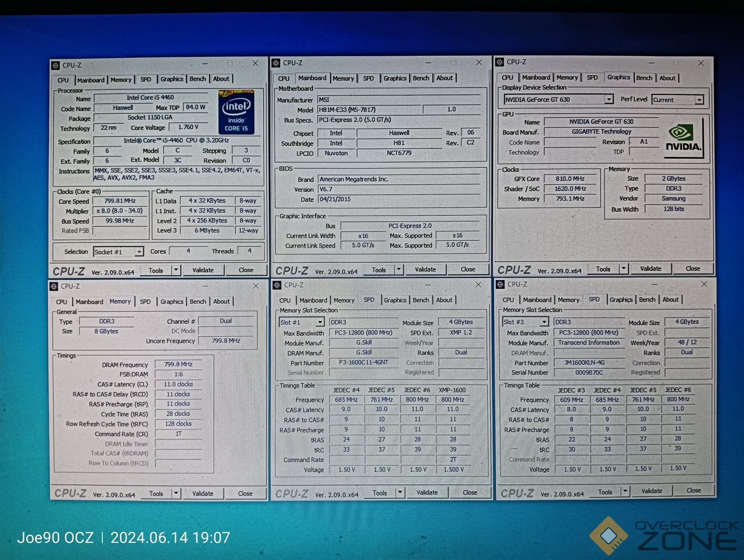The height and width of the screenshot is (560, 744).
Task: Click Tools button in Slot #3 SPD window
Action: tap(605, 492)
